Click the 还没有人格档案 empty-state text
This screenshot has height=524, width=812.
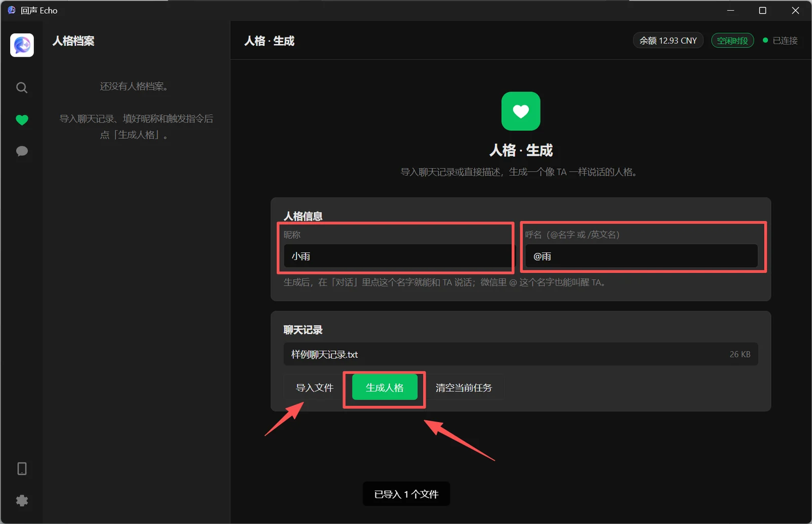tap(134, 86)
